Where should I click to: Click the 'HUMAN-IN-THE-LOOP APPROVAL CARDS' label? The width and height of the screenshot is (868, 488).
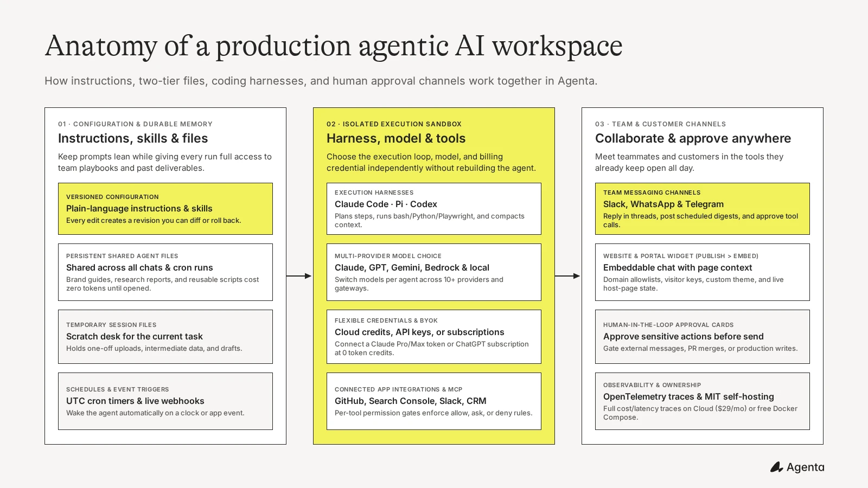pos(668,325)
